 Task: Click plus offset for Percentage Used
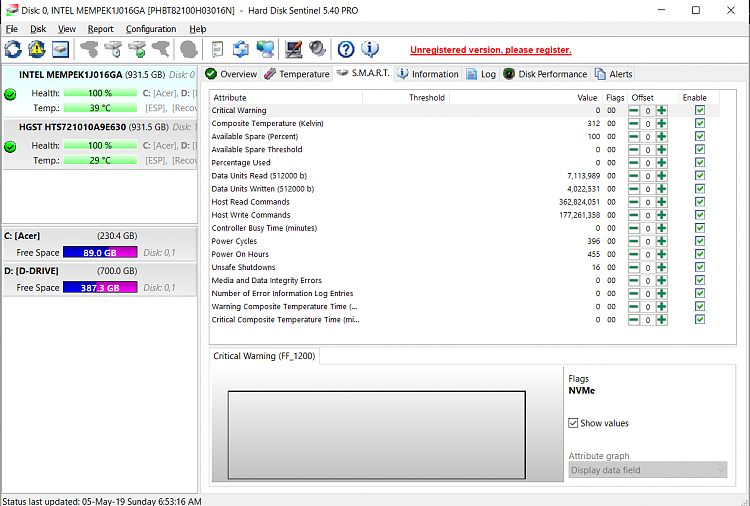[x=662, y=163]
